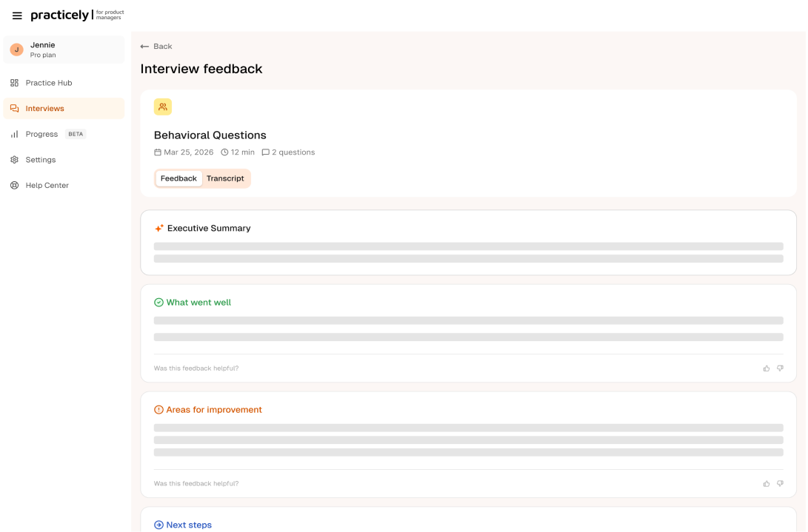Viewport: 808px width, 532px height.
Task: Expand the Executive Summary section
Action: [209, 229]
